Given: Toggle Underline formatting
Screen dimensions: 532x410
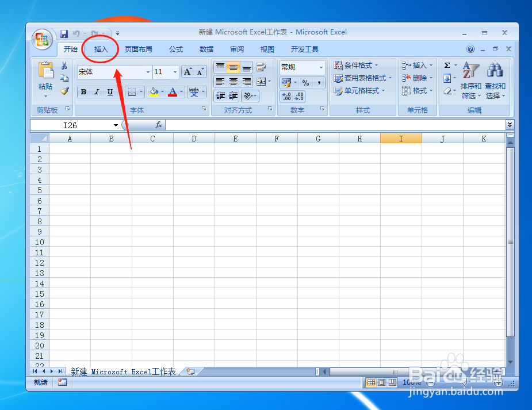Looking at the screenshot, I should pyautogui.click(x=110, y=92).
